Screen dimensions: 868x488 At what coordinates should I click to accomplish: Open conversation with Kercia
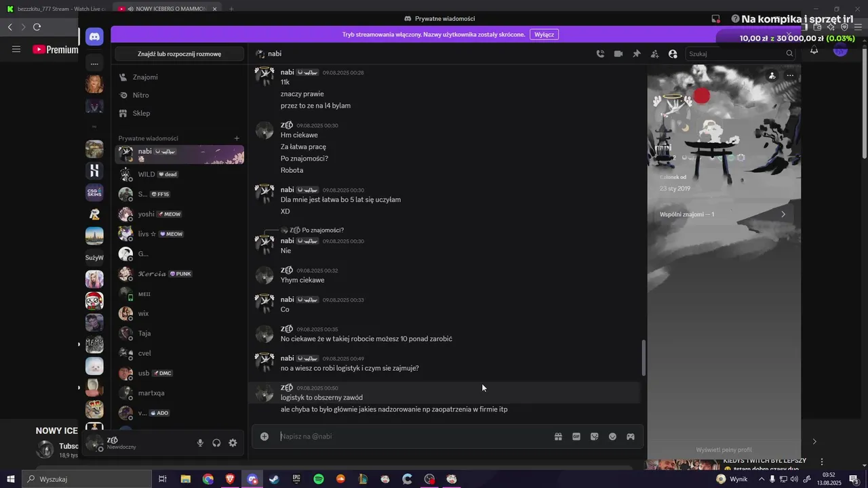coord(180,274)
